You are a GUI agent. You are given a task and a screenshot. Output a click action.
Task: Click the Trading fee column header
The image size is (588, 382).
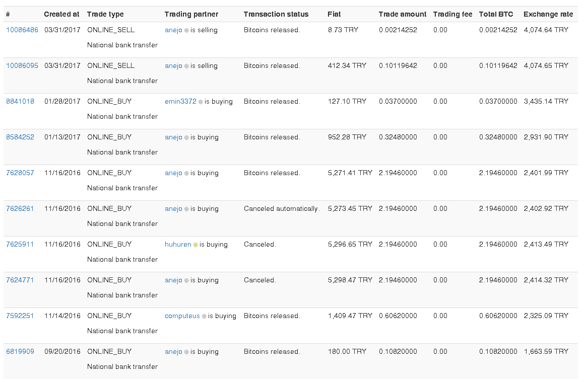tap(452, 14)
